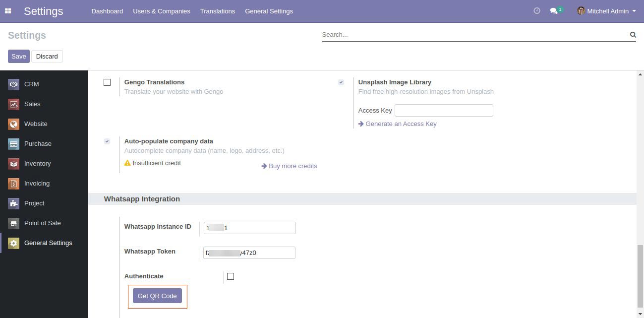The image size is (644, 318).
Task: Click the Whatsapp Token label
Action: coord(150,252)
